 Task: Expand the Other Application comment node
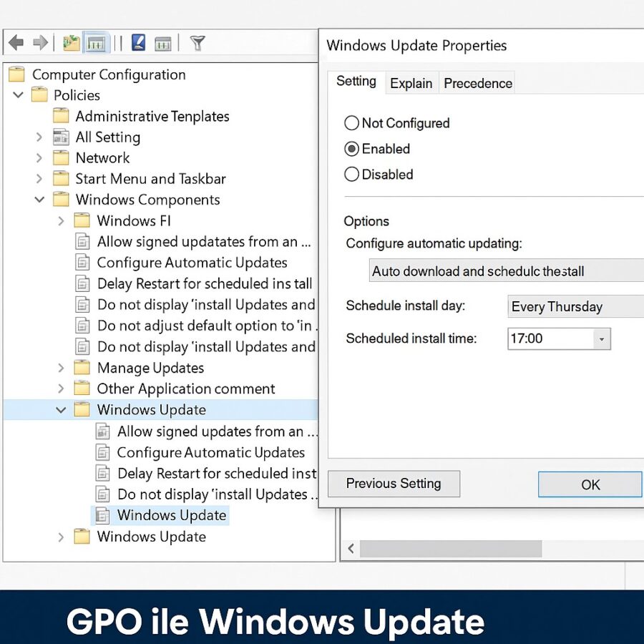[x=61, y=389]
